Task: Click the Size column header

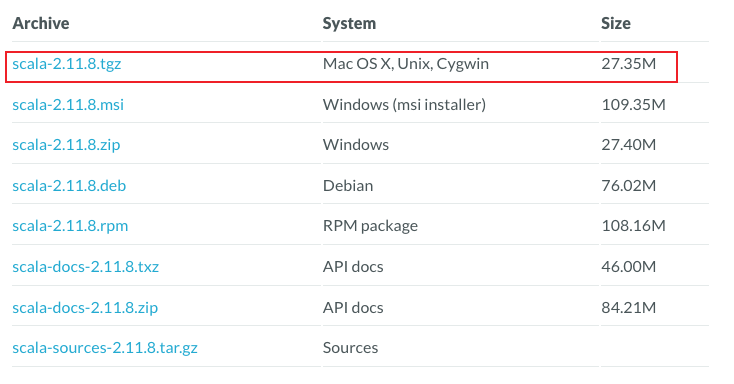Action: tap(616, 23)
